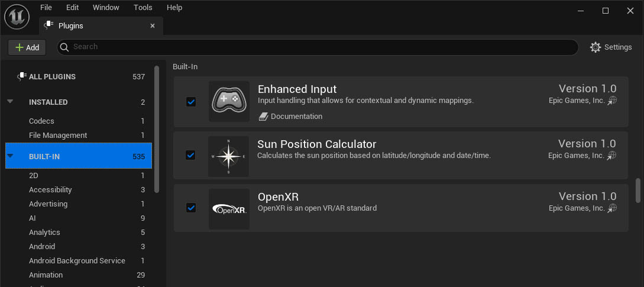
Task: Collapse the INSTALLED category arrow
Action: coord(10,102)
